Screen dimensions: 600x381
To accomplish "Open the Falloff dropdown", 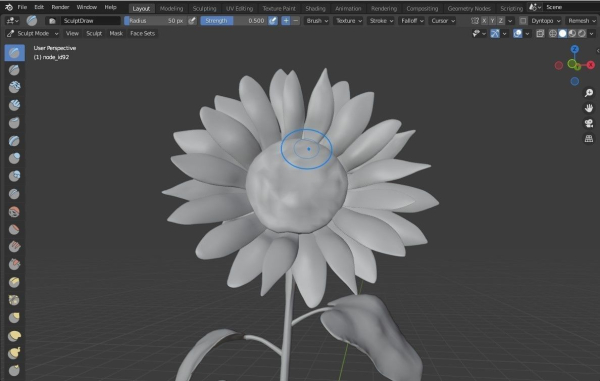I will pyautogui.click(x=412, y=21).
